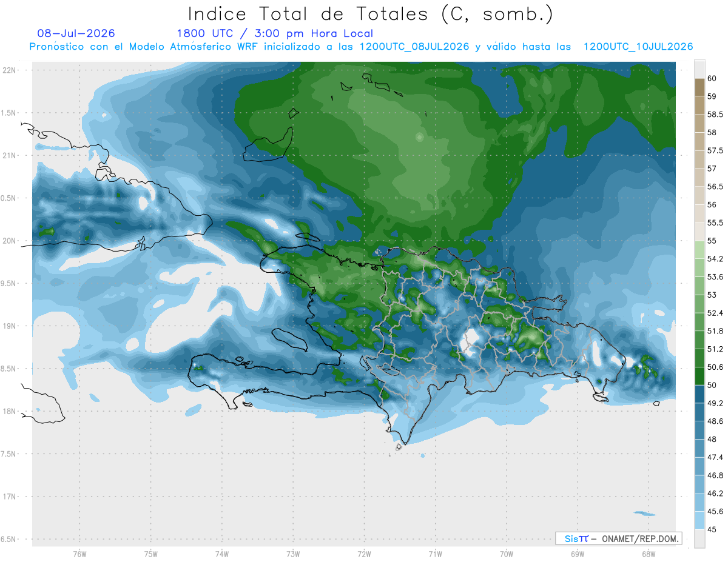Viewport: 728px width, 562px height.
Task: Click the colorbar value 48.6
Action: [x=715, y=421]
